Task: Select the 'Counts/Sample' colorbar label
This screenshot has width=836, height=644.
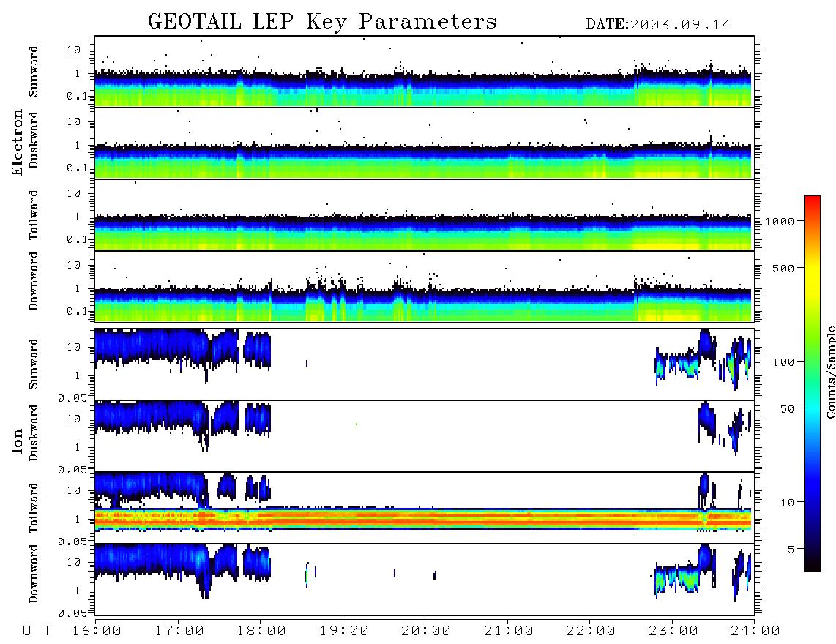Action: click(830, 372)
